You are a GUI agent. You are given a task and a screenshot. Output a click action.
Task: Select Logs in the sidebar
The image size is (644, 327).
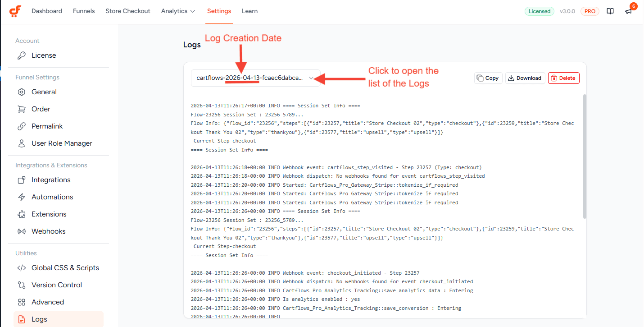pos(59,319)
